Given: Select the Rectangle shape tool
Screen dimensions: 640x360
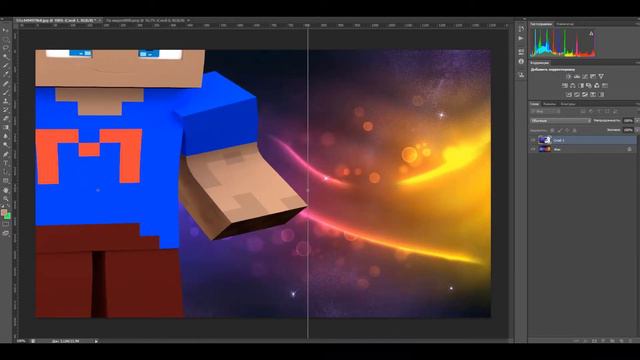Looking at the screenshot, I should click(x=6, y=181).
